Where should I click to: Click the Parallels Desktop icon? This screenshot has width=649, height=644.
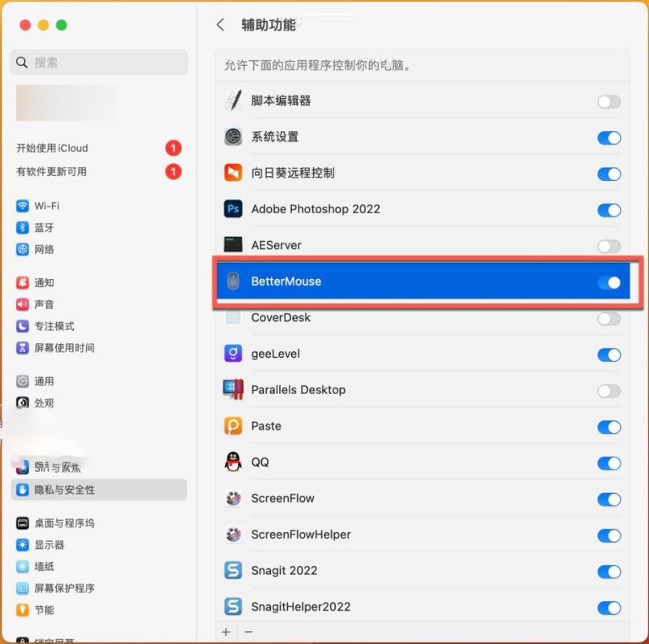point(233,389)
